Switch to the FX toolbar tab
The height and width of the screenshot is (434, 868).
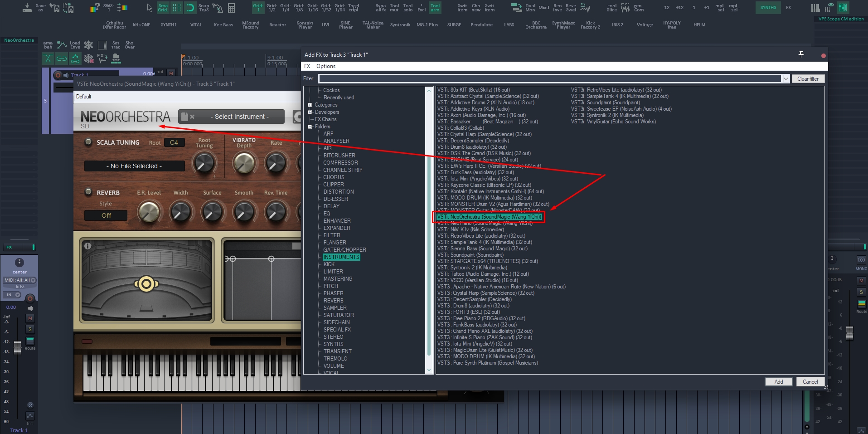pos(789,8)
